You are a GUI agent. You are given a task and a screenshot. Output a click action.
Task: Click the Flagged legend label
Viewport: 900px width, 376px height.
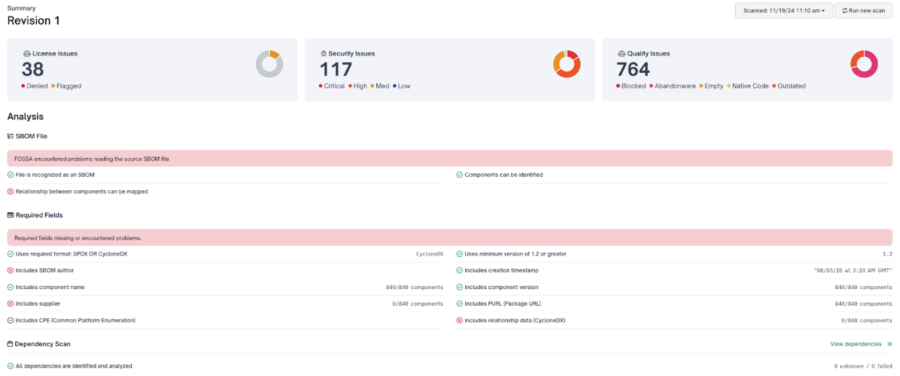click(x=69, y=86)
